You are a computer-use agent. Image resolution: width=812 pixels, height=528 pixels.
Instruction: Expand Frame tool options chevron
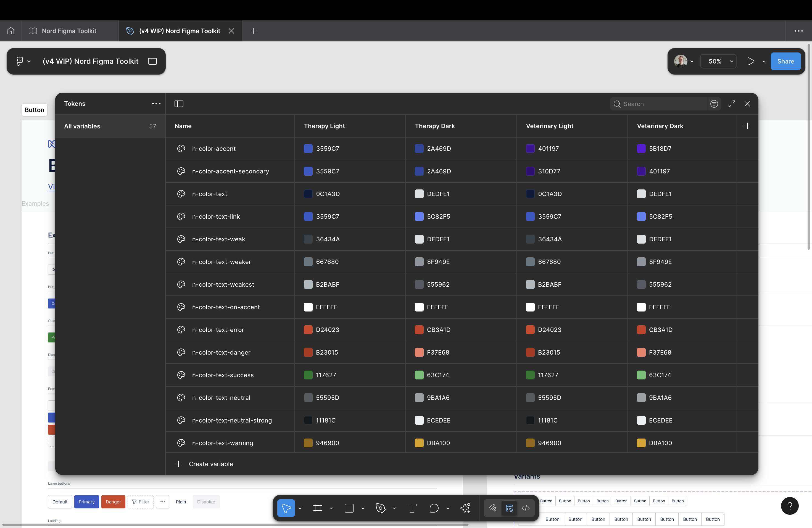(x=331, y=508)
